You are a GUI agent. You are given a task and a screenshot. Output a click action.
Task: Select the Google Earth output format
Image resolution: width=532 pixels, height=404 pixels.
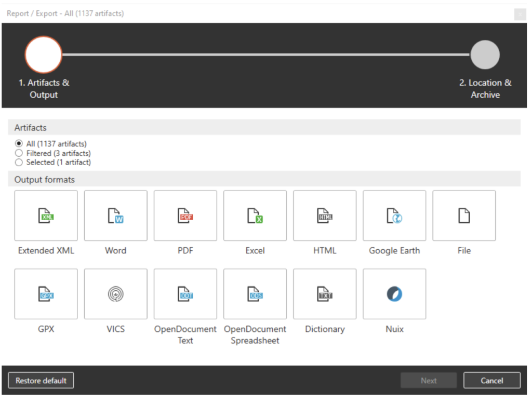click(x=394, y=216)
